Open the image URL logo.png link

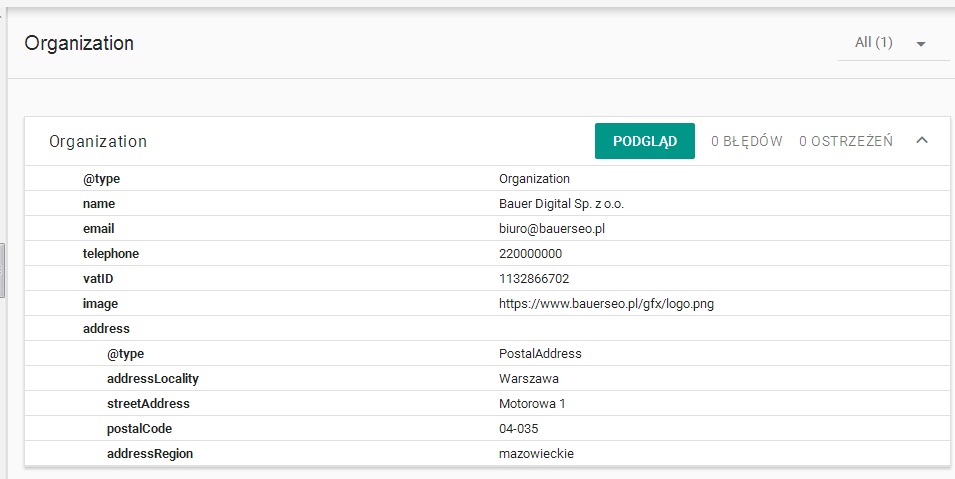[x=606, y=303]
